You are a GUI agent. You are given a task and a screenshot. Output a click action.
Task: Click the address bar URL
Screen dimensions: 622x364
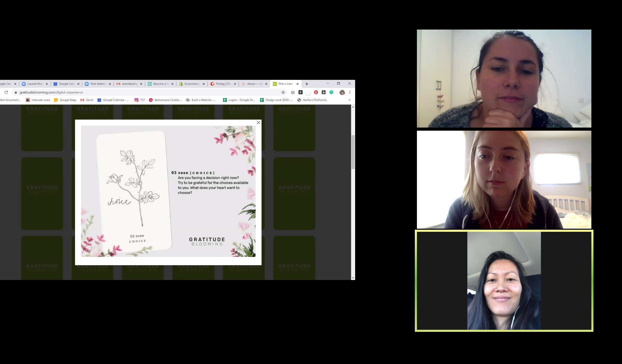coord(51,92)
